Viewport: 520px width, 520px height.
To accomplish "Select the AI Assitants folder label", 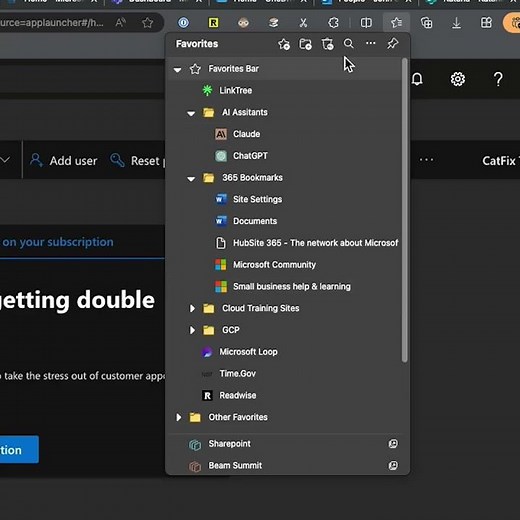I will click(x=245, y=112).
